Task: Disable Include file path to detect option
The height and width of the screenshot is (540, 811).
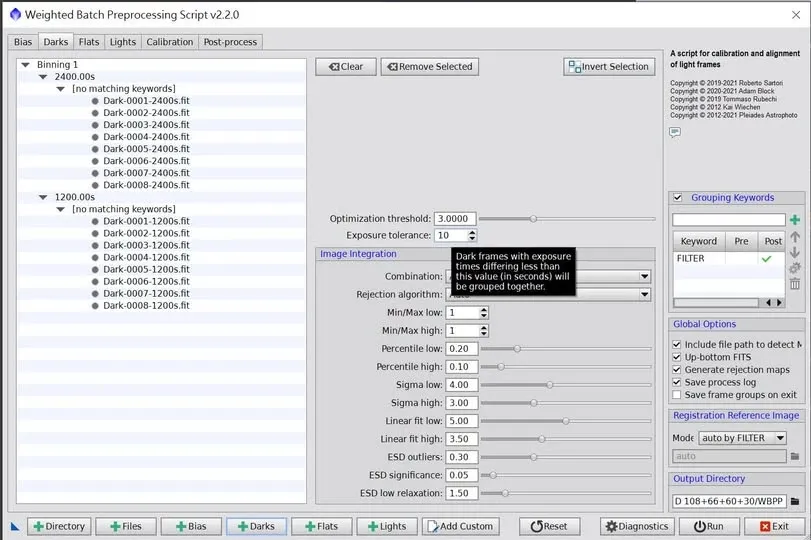Action: (677, 344)
